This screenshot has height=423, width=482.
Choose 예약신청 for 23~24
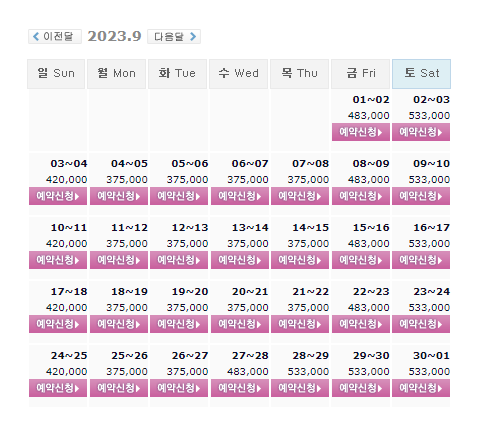pos(421,324)
